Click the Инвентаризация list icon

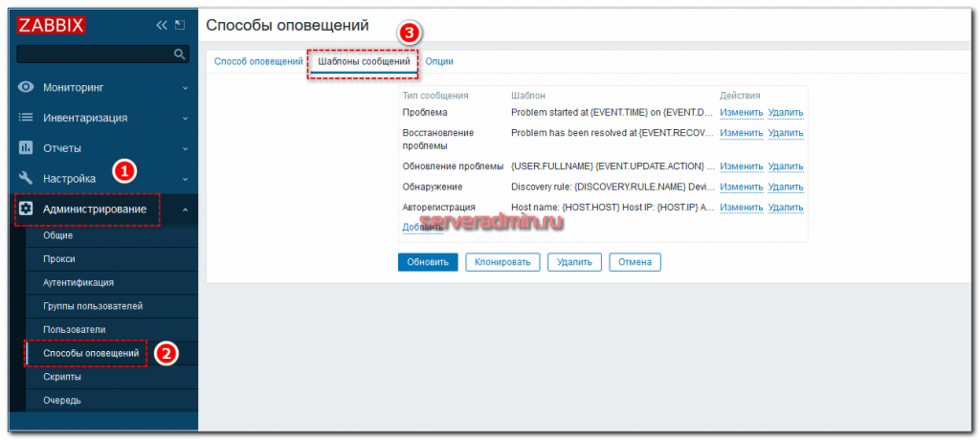pyautogui.click(x=26, y=117)
